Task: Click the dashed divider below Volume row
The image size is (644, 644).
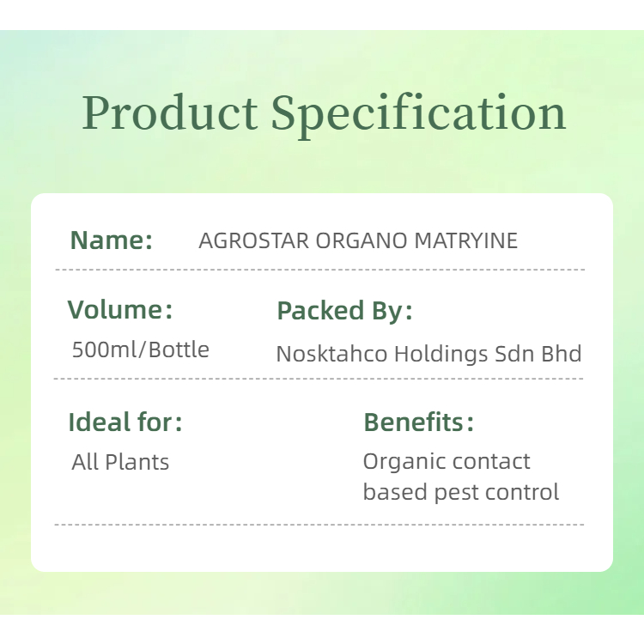Action: pos(319,379)
